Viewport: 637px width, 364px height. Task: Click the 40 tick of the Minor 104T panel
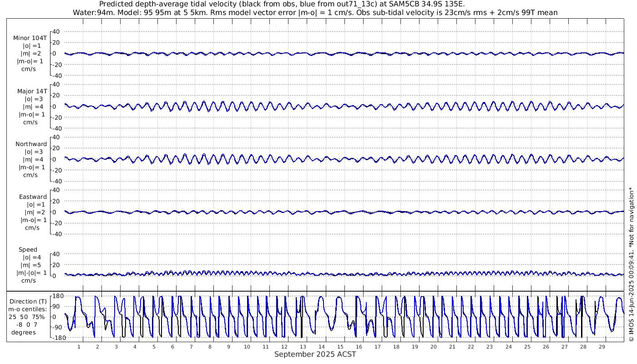click(56, 32)
